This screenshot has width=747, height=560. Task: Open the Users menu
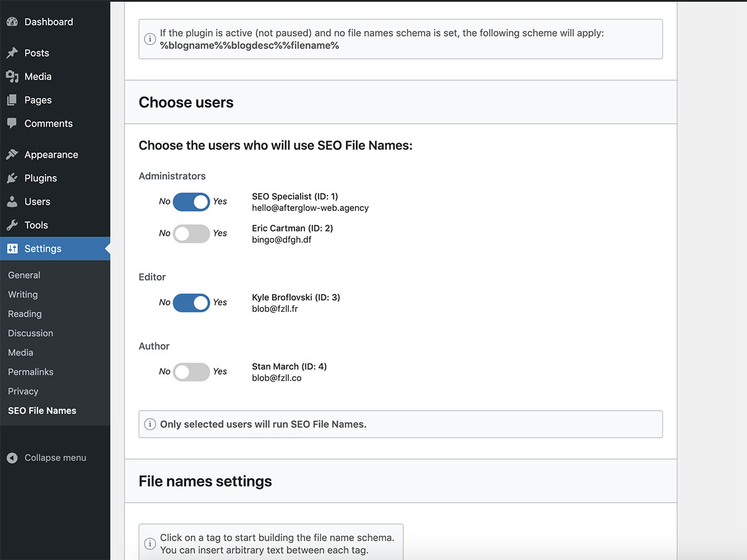pos(55,202)
